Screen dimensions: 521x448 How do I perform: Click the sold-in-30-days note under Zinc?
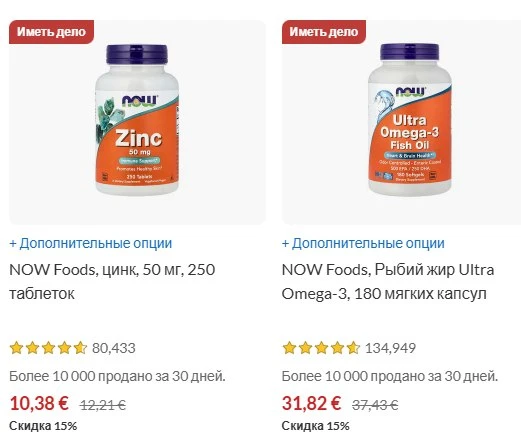117,377
